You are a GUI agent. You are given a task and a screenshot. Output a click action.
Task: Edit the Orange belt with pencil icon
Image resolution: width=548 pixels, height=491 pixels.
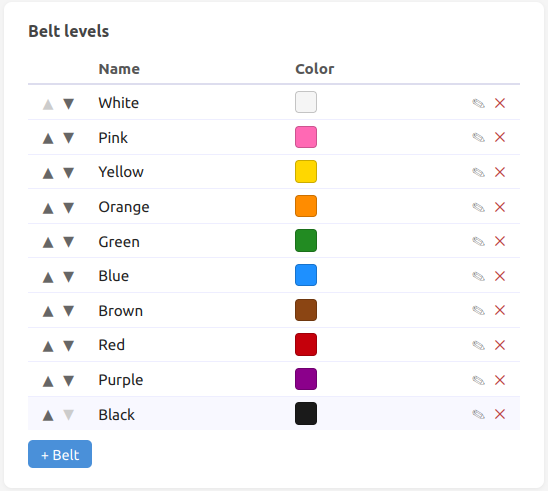click(478, 207)
